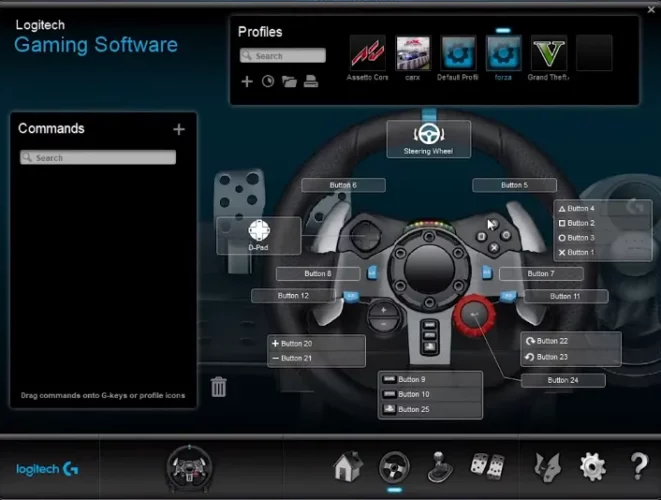
Task: Select the Default Profile icon
Action: pos(458,53)
